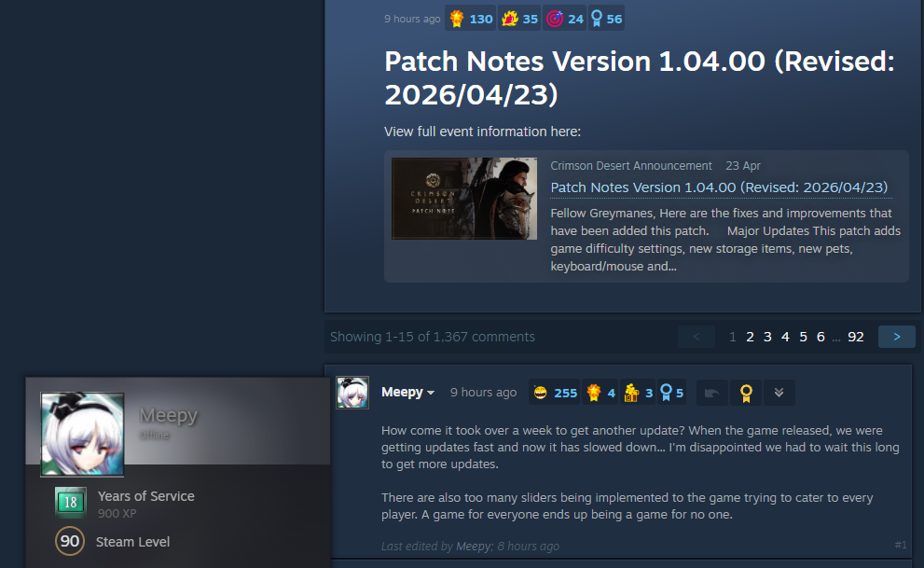The height and width of the screenshot is (568, 924).
Task: Go to comments page 4
Action: (x=785, y=337)
